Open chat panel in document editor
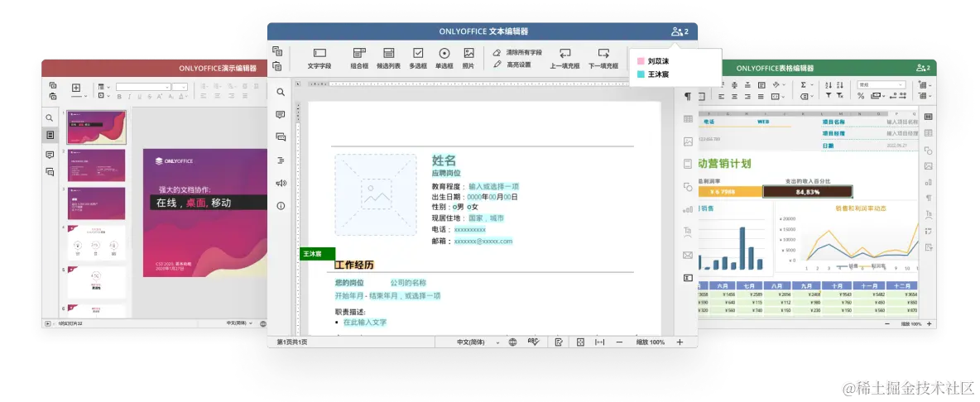The width and height of the screenshot is (980, 402). [x=281, y=137]
